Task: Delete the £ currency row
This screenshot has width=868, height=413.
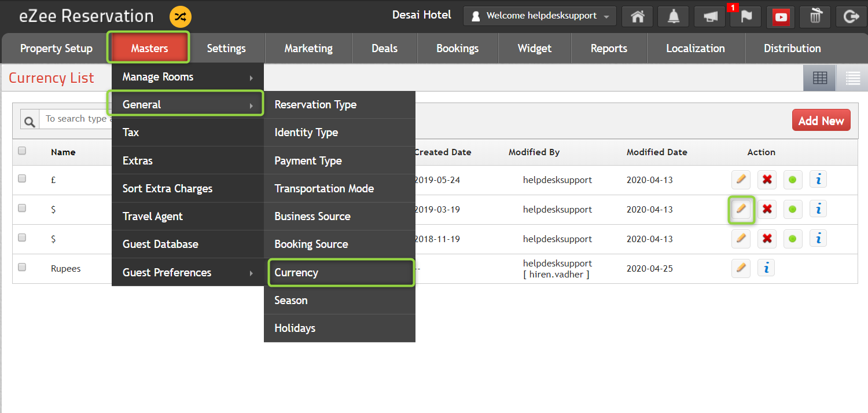Action: click(x=767, y=180)
